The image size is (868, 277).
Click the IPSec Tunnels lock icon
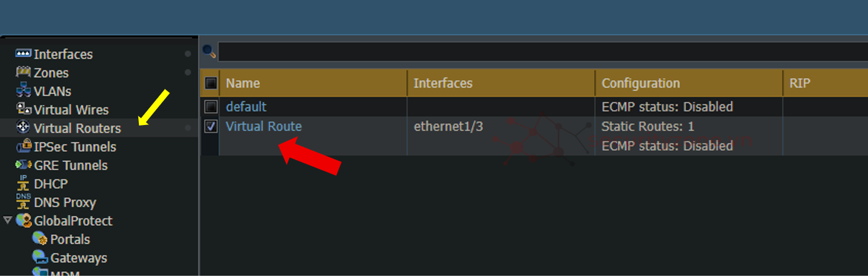pos(23,146)
